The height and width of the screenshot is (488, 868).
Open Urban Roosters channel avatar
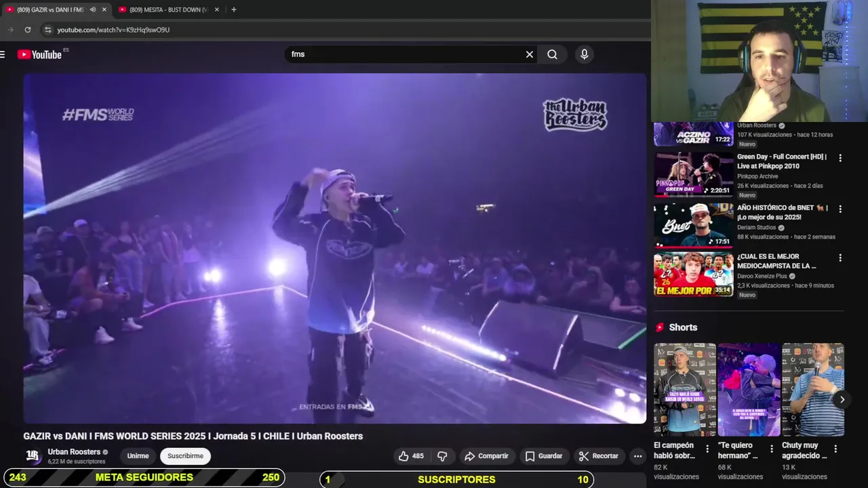(x=33, y=456)
